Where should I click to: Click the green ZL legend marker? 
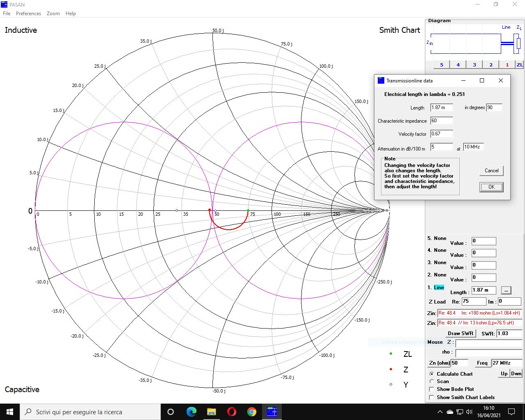(391, 354)
